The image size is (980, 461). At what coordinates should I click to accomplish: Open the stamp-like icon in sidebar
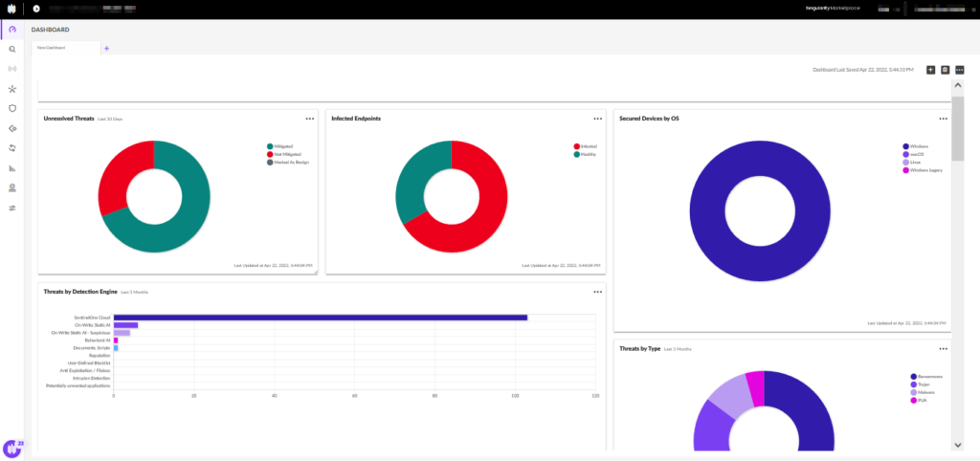(x=12, y=188)
